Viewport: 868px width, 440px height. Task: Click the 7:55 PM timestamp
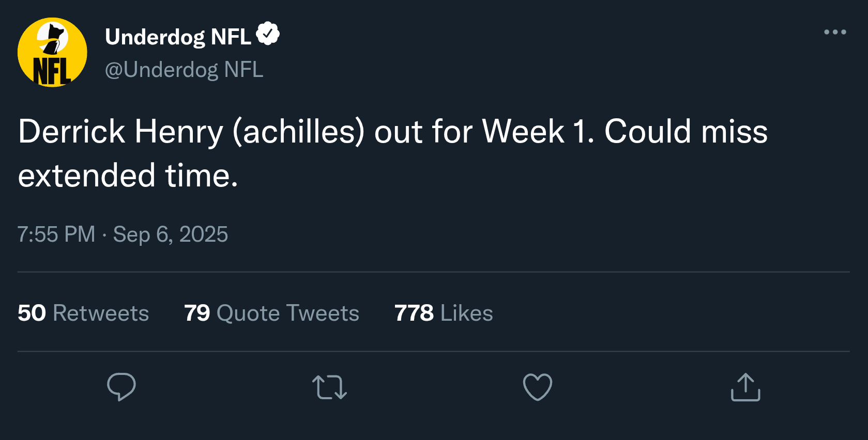pos(56,234)
